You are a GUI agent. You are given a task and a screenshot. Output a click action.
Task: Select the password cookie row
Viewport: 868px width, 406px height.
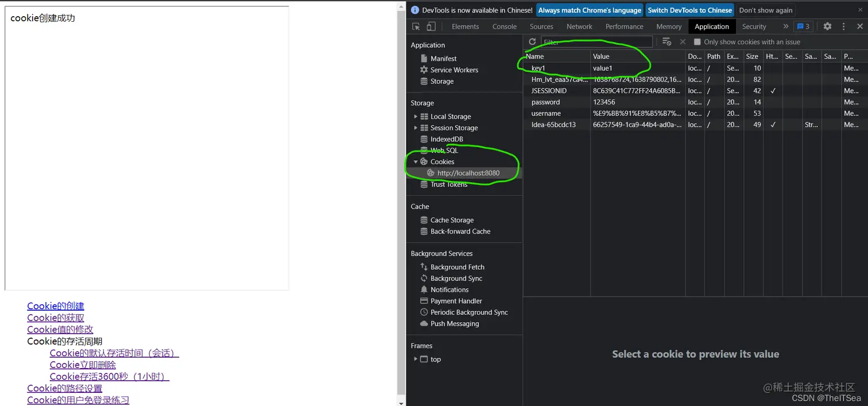696,102
